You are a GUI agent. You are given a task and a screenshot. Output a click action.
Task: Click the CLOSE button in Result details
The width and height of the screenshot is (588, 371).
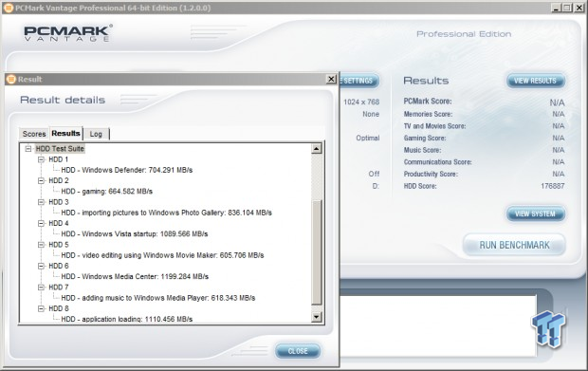pyautogui.click(x=298, y=351)
